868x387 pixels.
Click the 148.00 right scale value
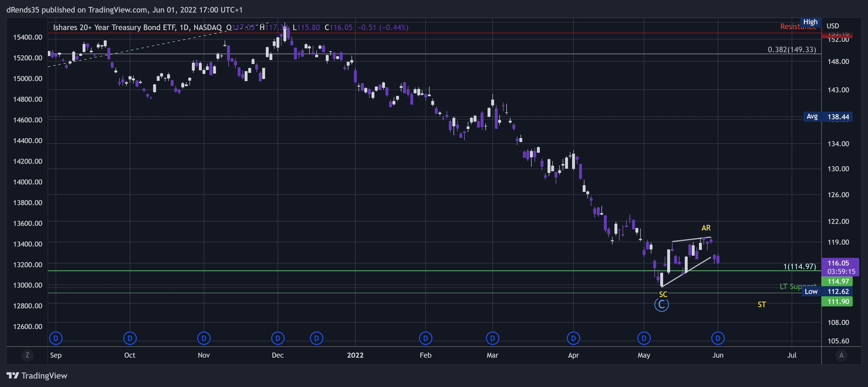pyautogui.click(x=838, y=61)
